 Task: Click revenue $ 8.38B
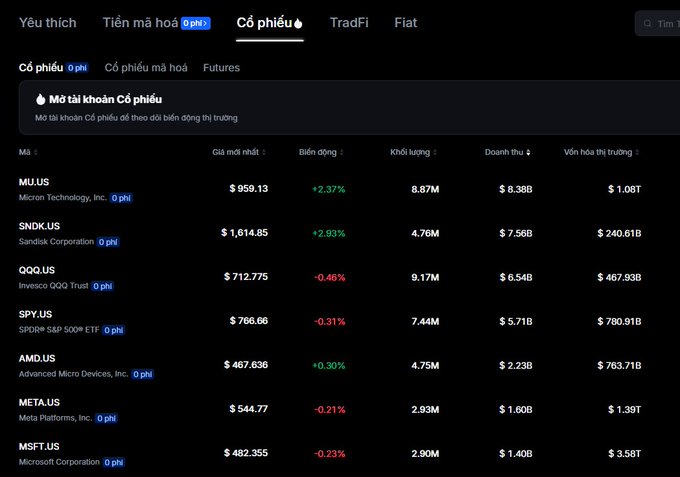pos(516,189)
